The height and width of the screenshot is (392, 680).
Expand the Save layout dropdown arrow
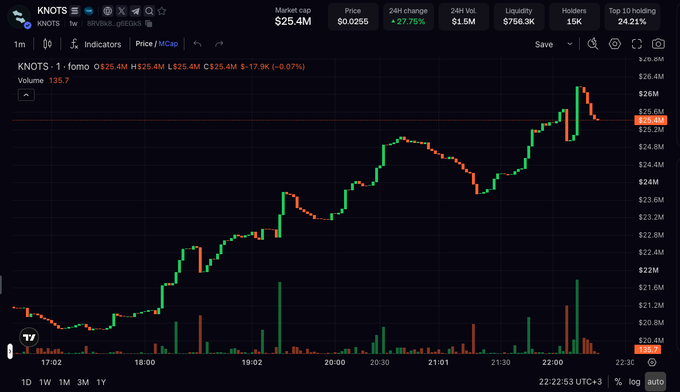click(x=570, y=44)
